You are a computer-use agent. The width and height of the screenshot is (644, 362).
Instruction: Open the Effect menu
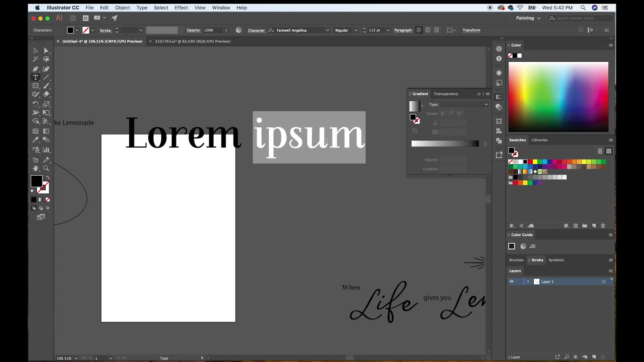181,8
